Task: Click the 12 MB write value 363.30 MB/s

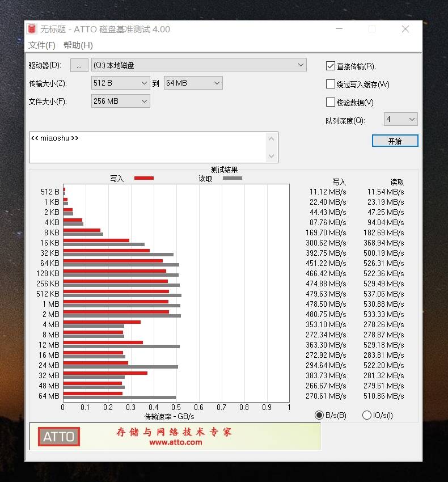Action: (x=326, y=345)
